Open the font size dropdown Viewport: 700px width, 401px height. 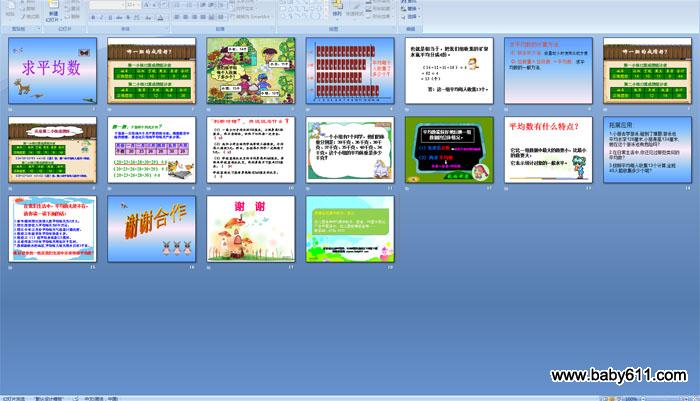tap(139, 5)
